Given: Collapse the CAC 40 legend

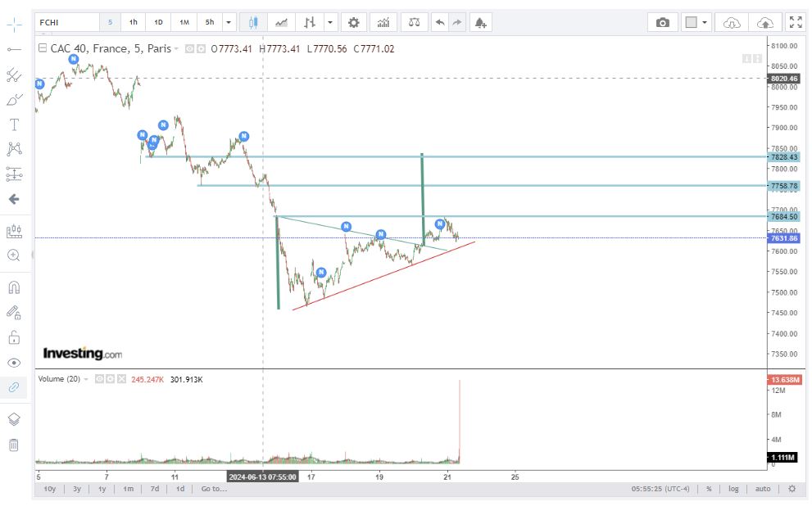Looking at the screenshot, I should coord(43,48).
